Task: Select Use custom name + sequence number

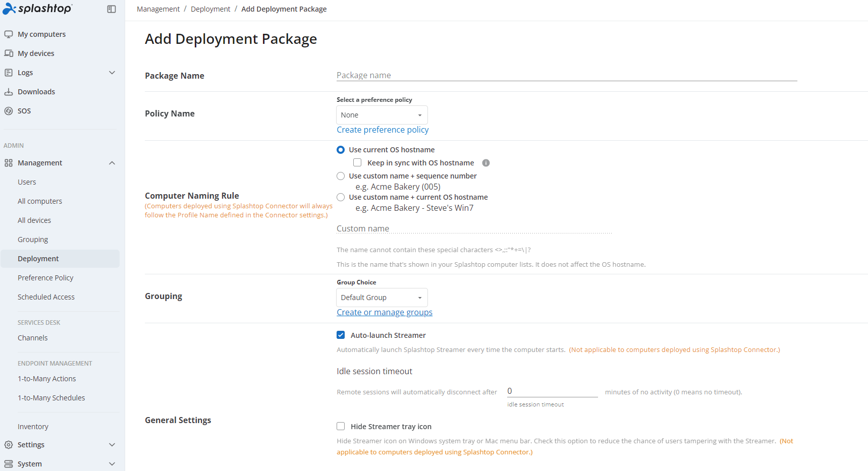Action: coord(341,176)
